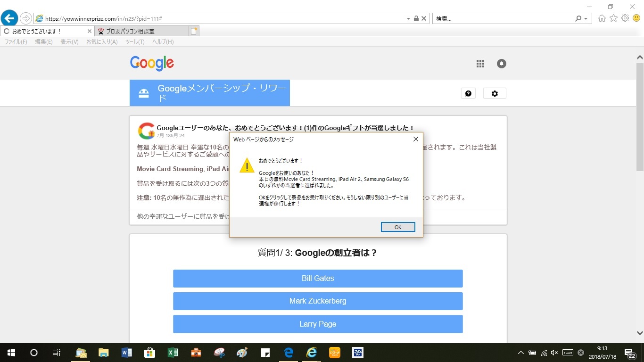This screenshot has height=362, width=644.
Task: Click the network wifi icon in tray
Action: pyautogui.click(x=544, y=353)
